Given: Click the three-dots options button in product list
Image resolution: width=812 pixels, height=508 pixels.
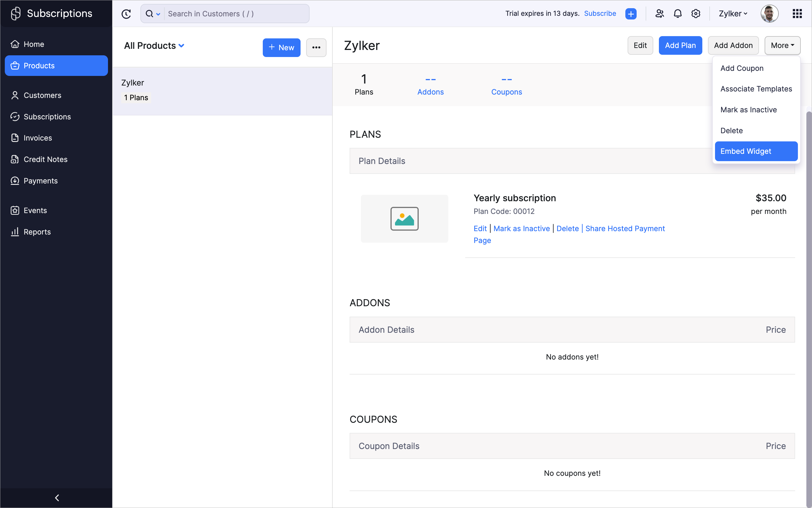Looking at the screenshot, I should 316,48.
